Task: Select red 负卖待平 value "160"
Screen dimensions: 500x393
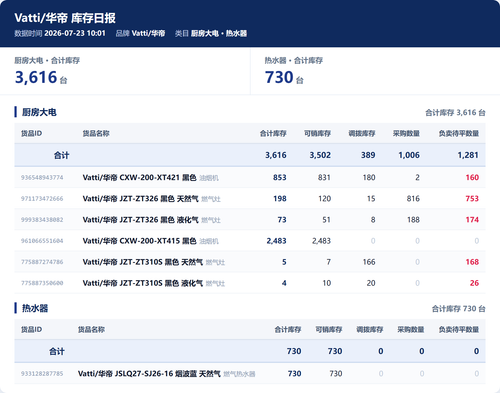Action: [472, 178]
